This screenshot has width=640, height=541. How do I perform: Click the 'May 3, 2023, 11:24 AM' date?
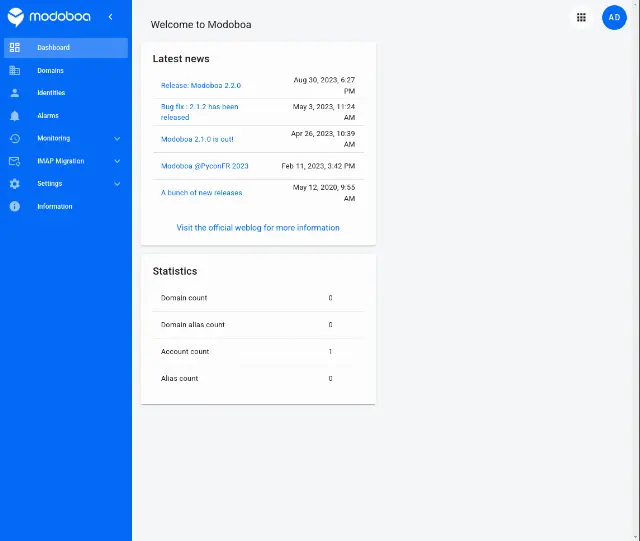[324, 112]
